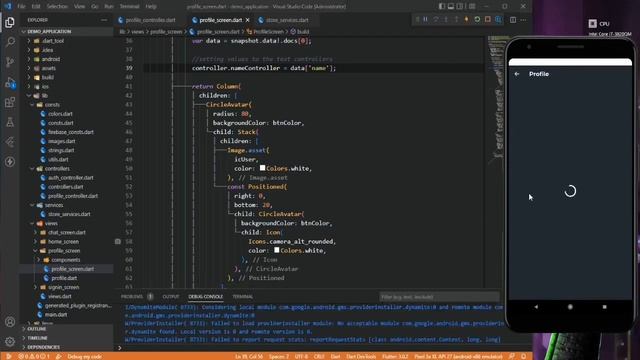Viewport: 640px width, 360px height.
Task: Collapse the lib folder
Action: [67, 96]
